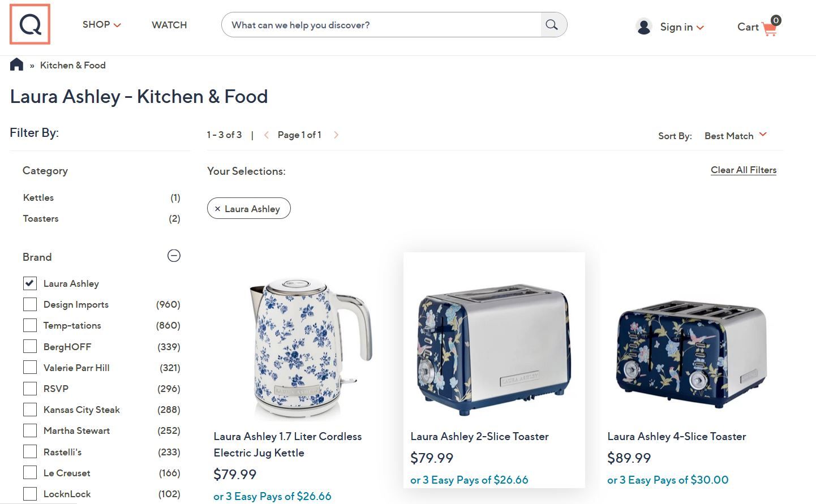
Task: Click the QVC logo
Action: pos(29,24)
